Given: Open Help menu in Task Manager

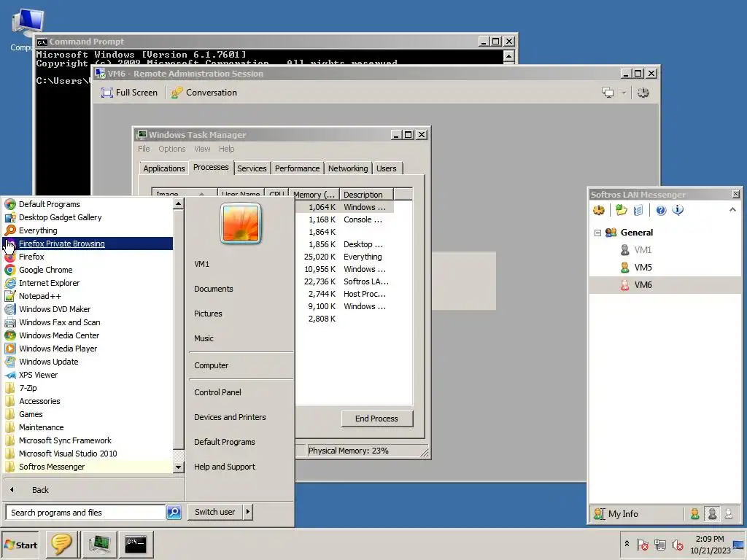Looking at the screenshot, I should click(x=227, y=149).
